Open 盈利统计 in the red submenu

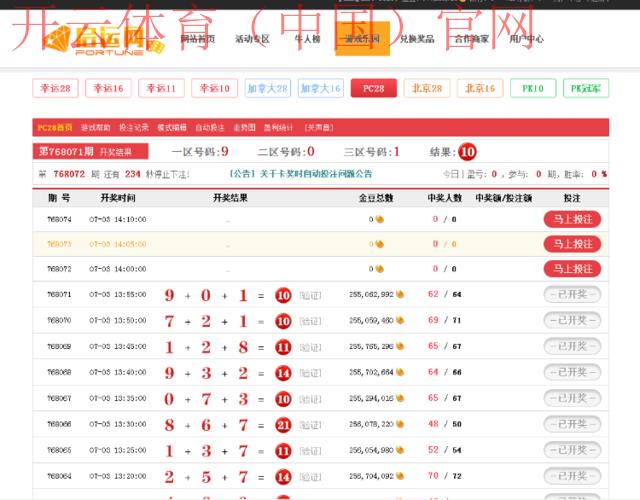coord(278,127)
